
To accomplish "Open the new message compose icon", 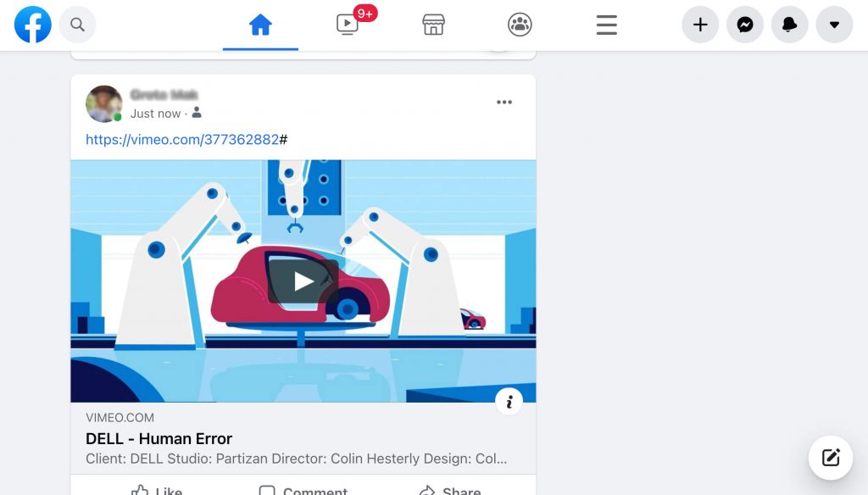I will coord(831,458).
